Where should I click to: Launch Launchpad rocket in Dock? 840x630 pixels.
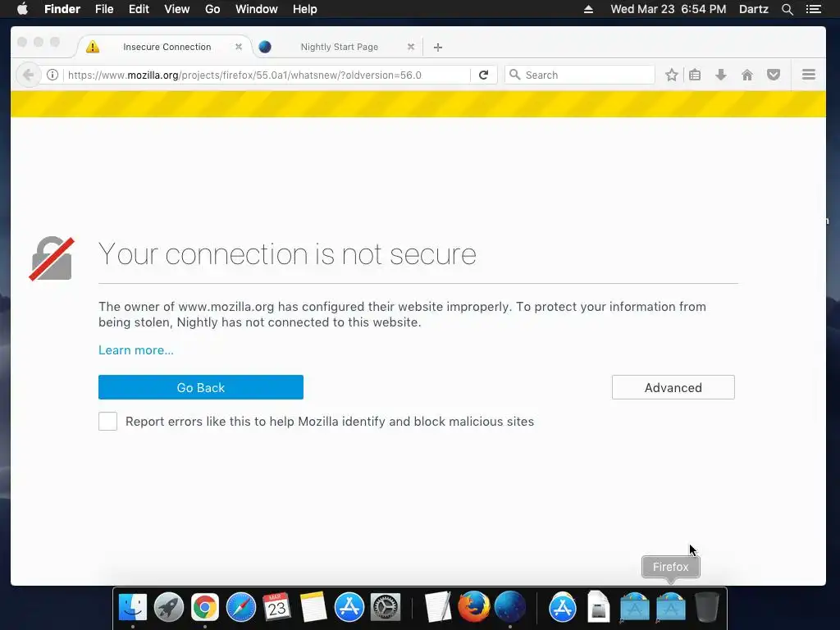169,608
